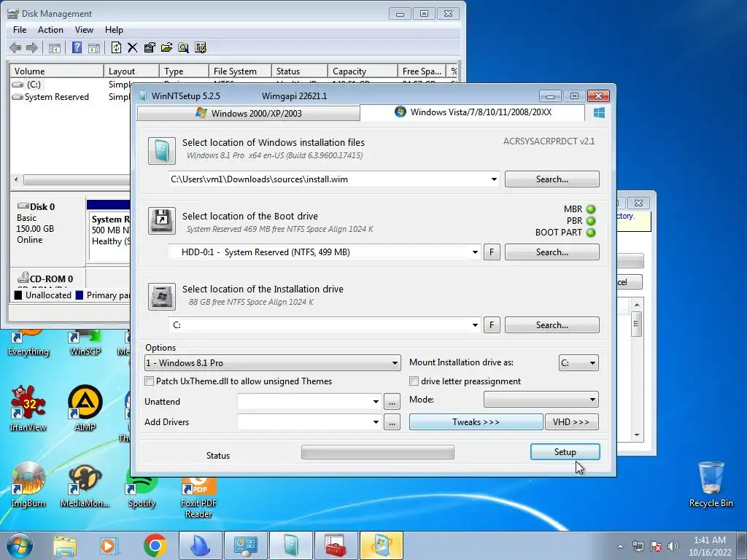Open the Action menu in Disk Management
This screenshot has height=560, width=747.
click(x=50, y=30)
